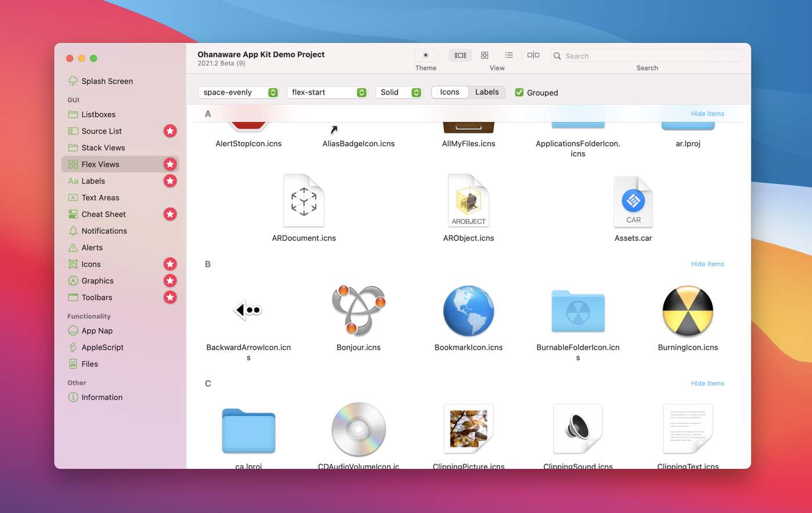Open the flex-start alignment dropdown
Screen dimensions: 812x513
(327, 92)
